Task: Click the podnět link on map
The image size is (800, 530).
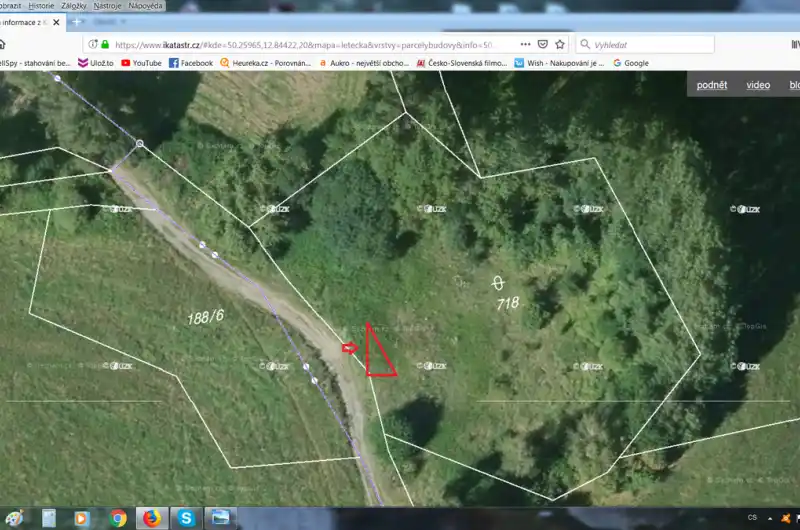Action: 712,85
